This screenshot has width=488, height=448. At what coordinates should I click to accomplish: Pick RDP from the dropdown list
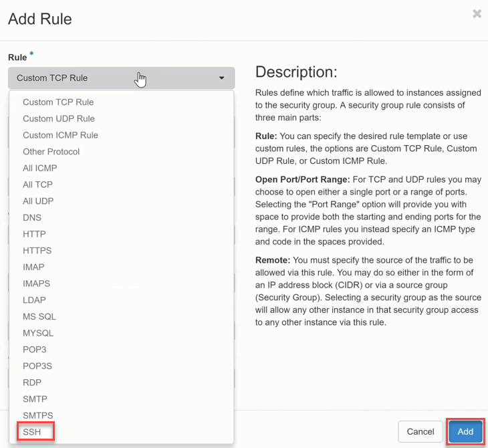coord(32,382)
